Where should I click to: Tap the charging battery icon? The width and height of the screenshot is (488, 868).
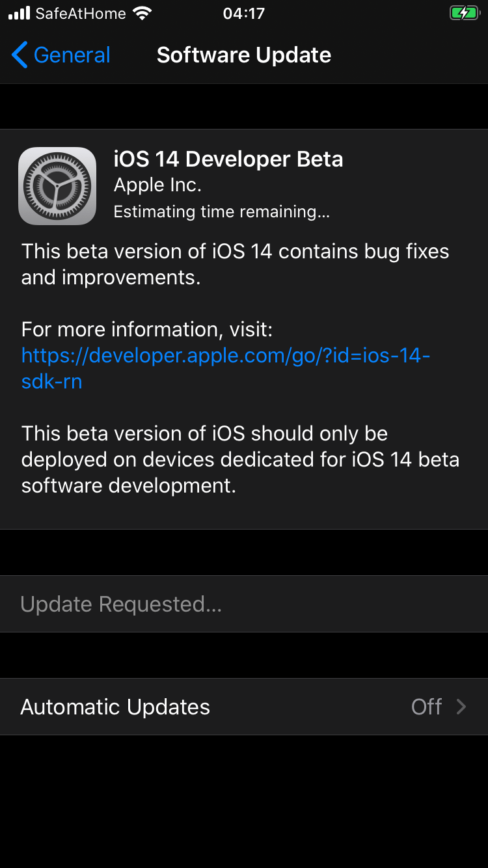(463, 13)
